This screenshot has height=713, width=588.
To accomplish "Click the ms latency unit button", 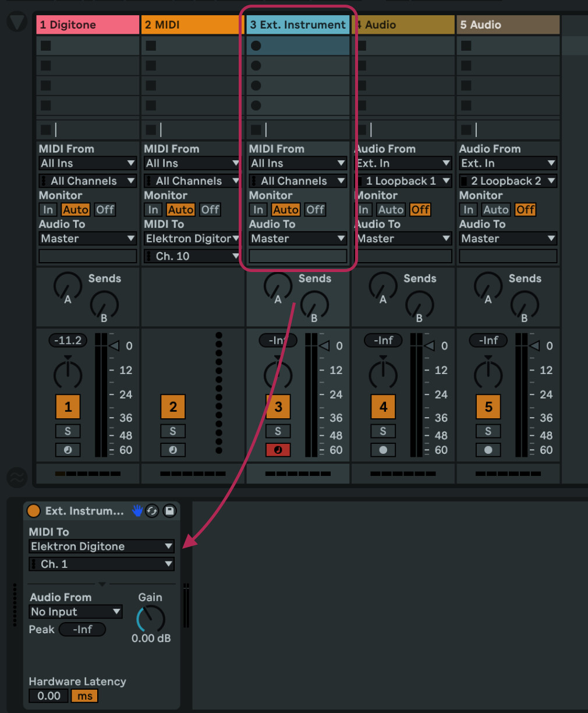I will 85,696.
